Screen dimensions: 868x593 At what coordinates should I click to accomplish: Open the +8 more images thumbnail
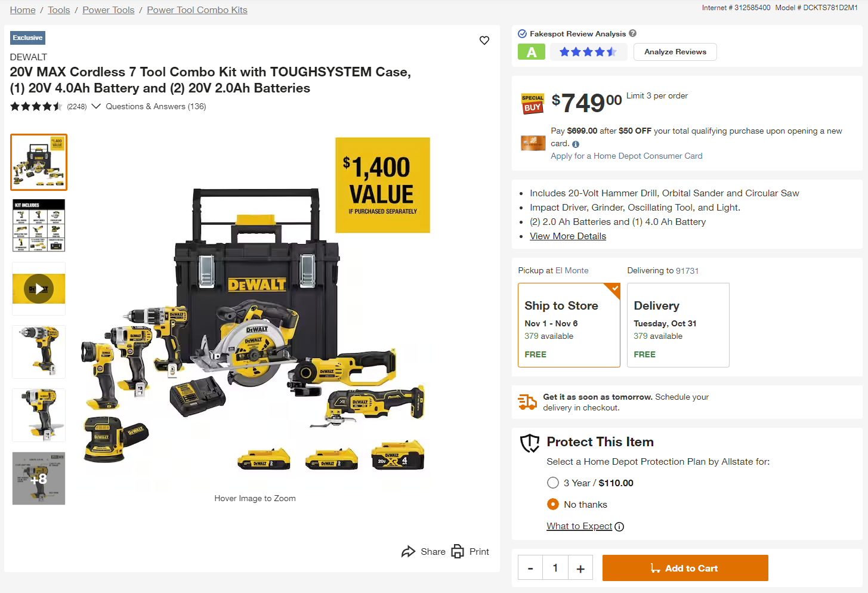[x=39, y=478]
